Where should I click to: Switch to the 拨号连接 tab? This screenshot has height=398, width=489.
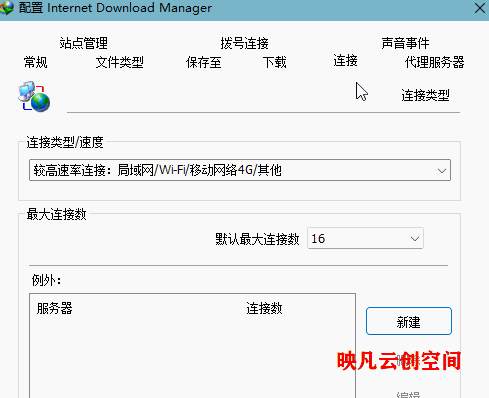[244, 43]
